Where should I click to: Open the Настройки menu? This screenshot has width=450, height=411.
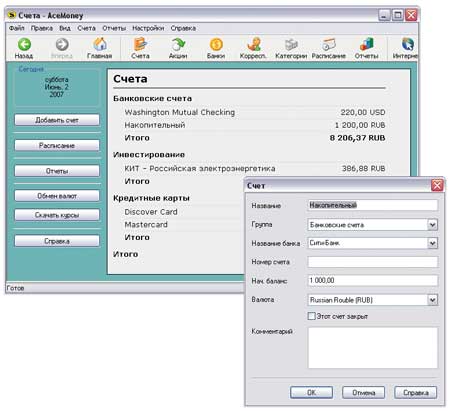point(148,28)
